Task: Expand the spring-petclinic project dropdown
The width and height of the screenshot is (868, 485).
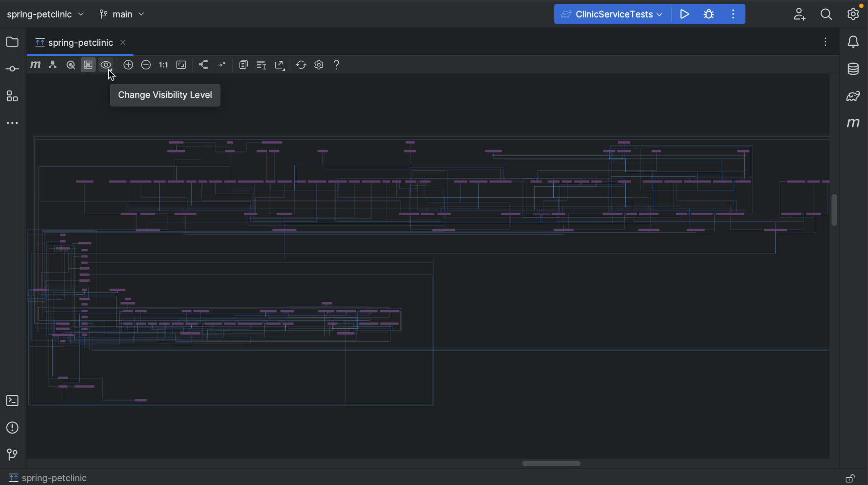Action: (x=45, y=14)
